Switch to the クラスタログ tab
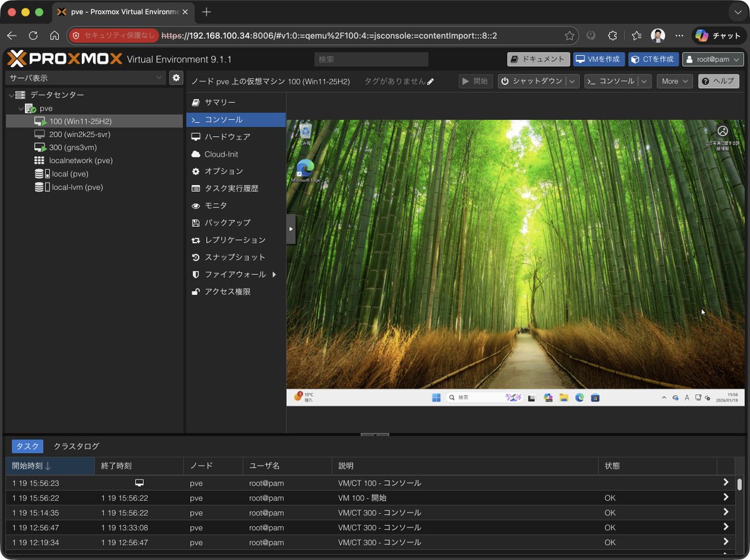 (76, 446)
